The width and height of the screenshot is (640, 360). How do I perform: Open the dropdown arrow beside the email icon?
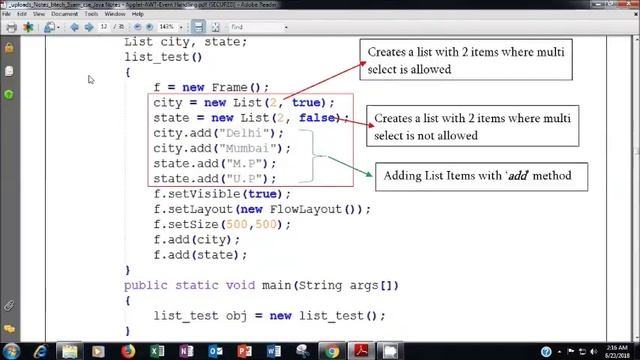(59, 27)
